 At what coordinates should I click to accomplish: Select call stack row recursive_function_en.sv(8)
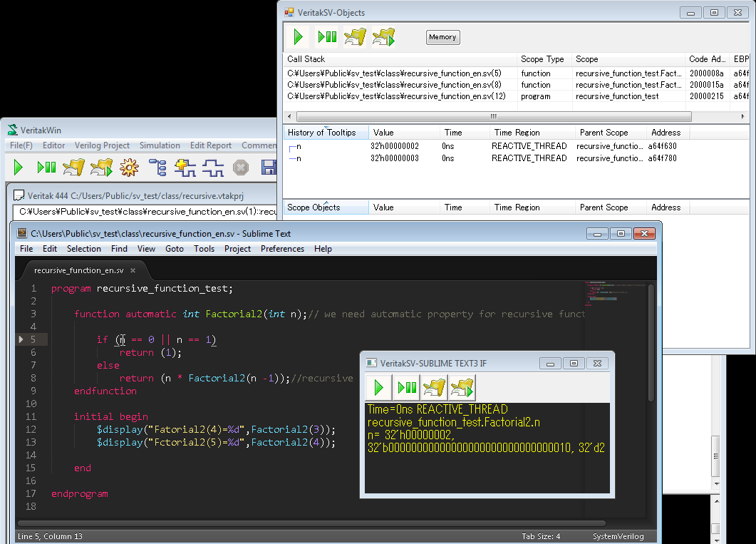tap(517, 85)
